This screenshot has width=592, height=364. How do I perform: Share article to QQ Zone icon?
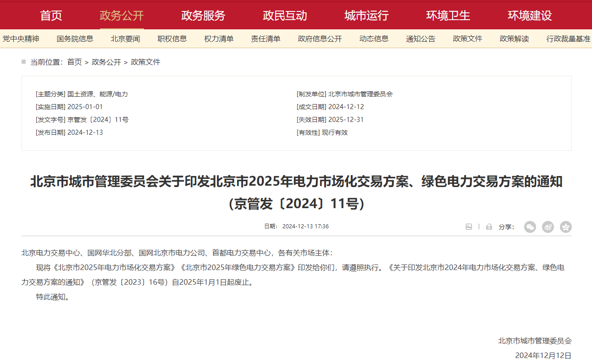565,226
